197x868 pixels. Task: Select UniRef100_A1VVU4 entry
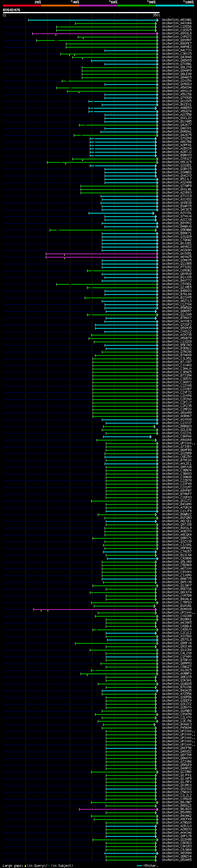coord(176,420)
